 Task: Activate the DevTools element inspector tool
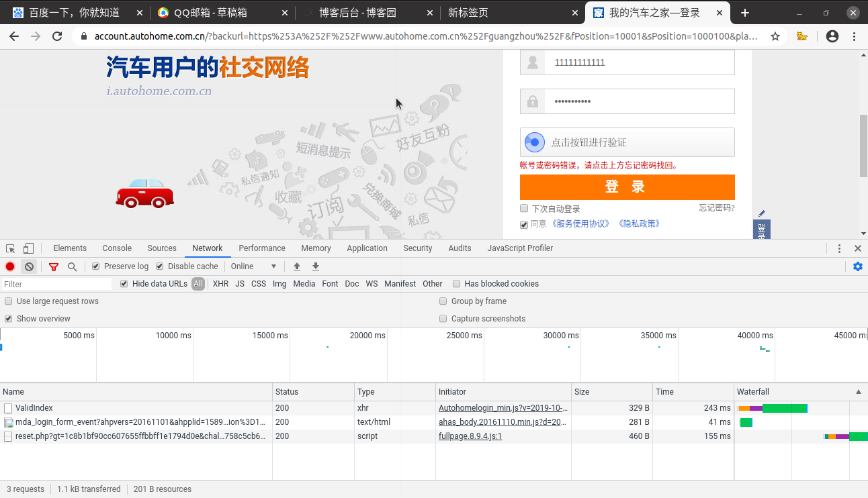11,248
